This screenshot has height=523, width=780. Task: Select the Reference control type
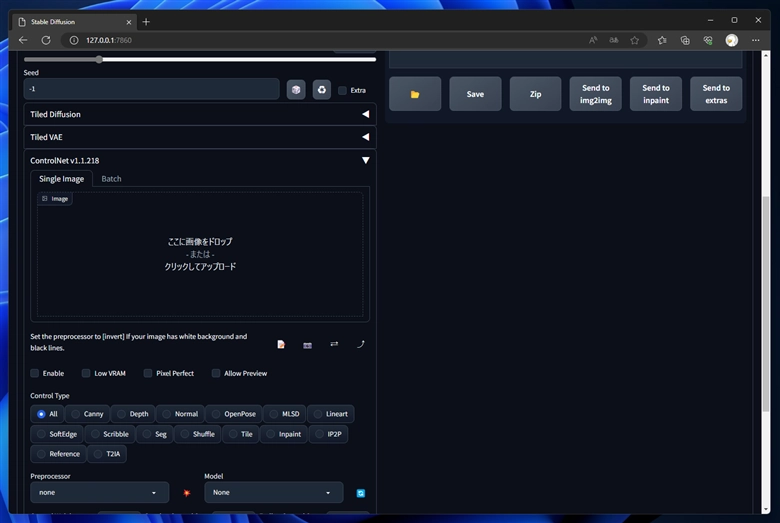click(58, 454)
